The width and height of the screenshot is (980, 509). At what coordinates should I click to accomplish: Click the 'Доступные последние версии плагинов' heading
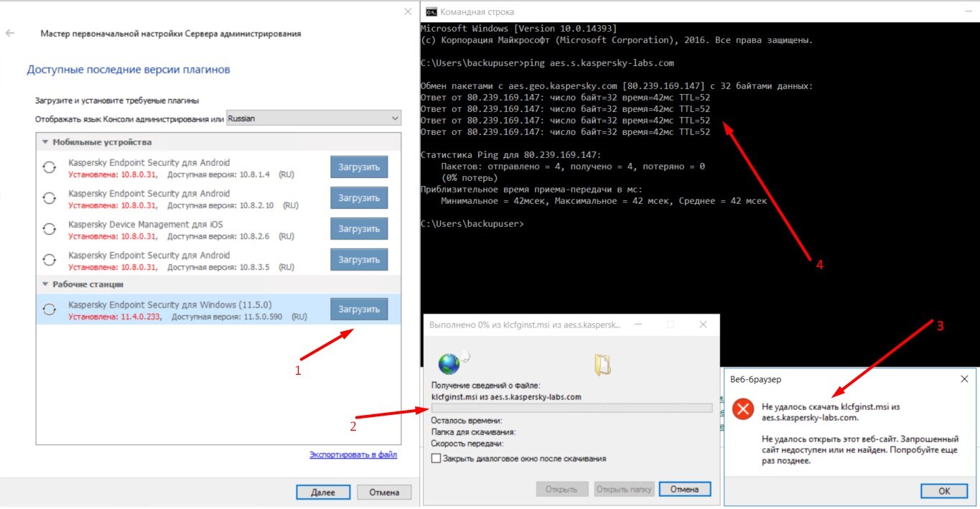click(x=129, y=70)
